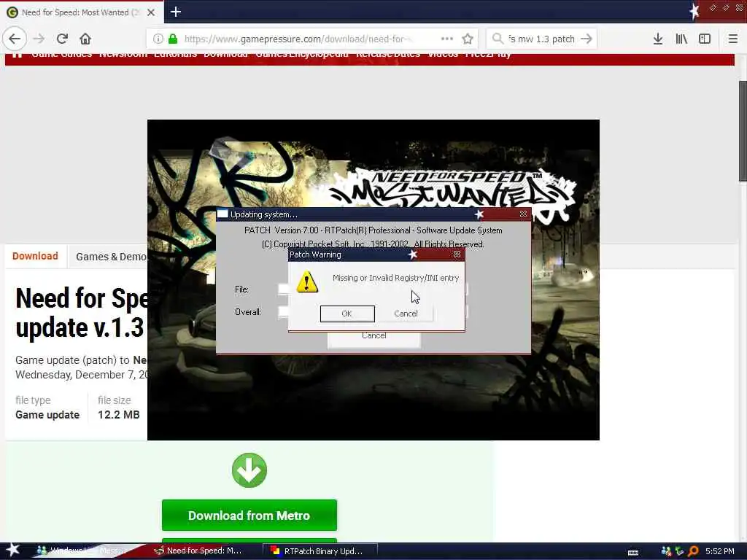Click the site home icon in red navbar

pos(18,55)
